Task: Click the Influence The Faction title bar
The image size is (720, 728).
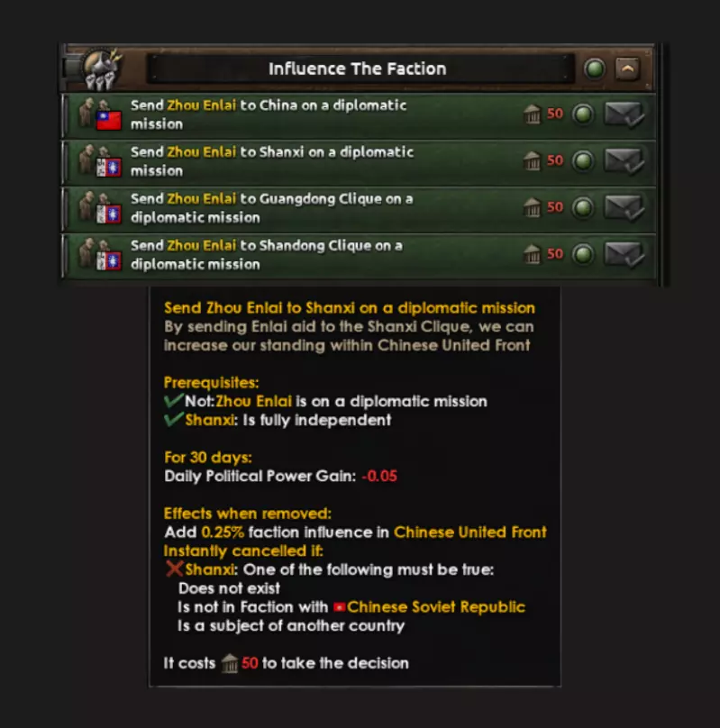Action: click(x=360, y=69)
